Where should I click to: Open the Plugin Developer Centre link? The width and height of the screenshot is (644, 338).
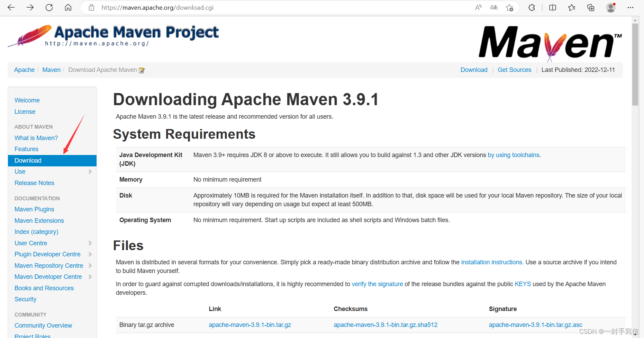coord(47,254)
